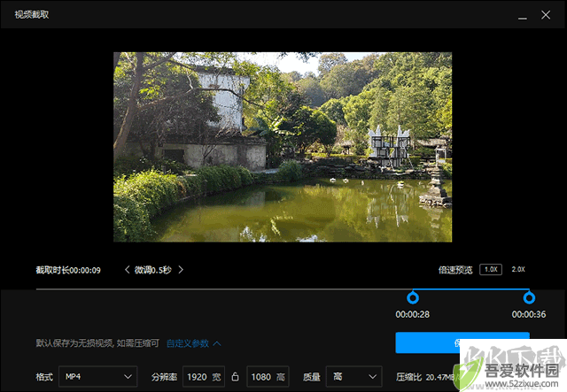567x392 pixels.
Task: Click the trim start handle at 00:00:28
Action: pos(413,298)
